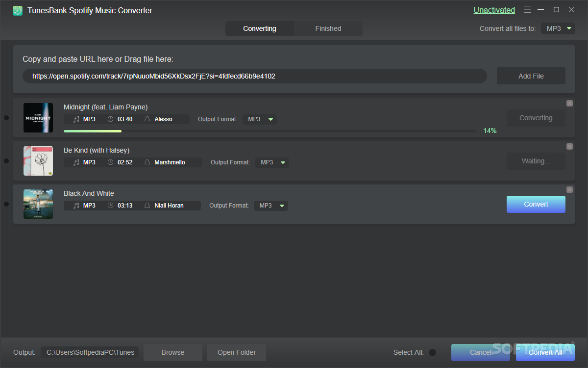Select the Black And White track radio dot

[x=6, y=204]
